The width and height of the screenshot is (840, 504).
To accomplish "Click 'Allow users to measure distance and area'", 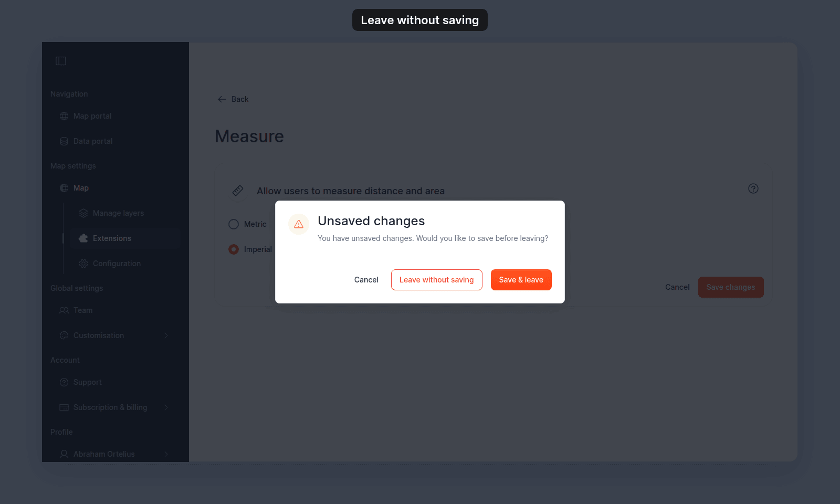I will pyautogui.click(x=351, y=191).
